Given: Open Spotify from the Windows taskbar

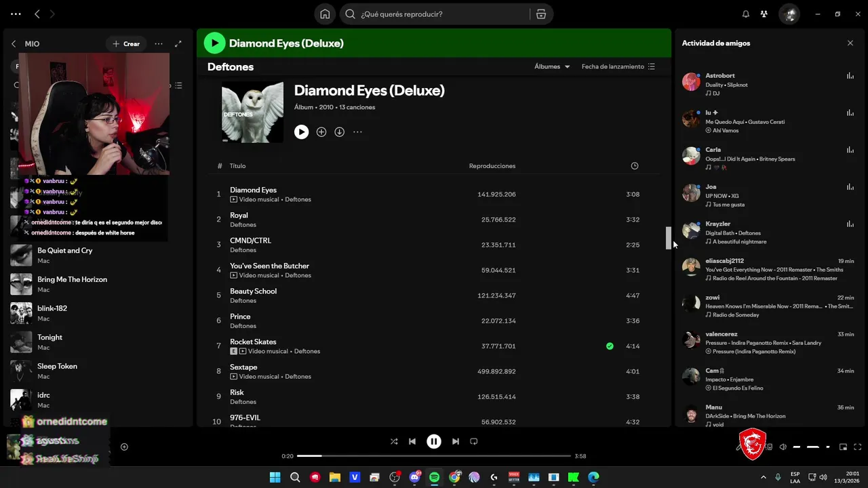Looking at the screenshot, I should [434, 477].
